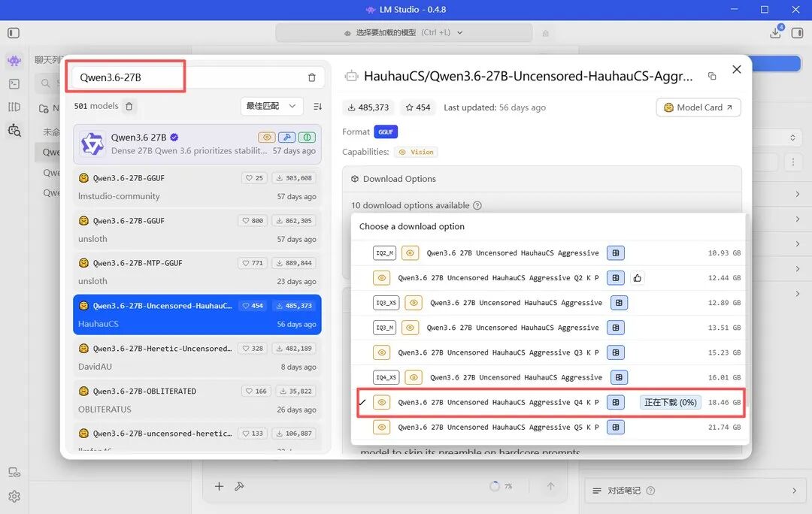The image size is (812, 514).
Task: Click the 7% context usage indicator
Action: pyautogui.click(x=501, y=486)
